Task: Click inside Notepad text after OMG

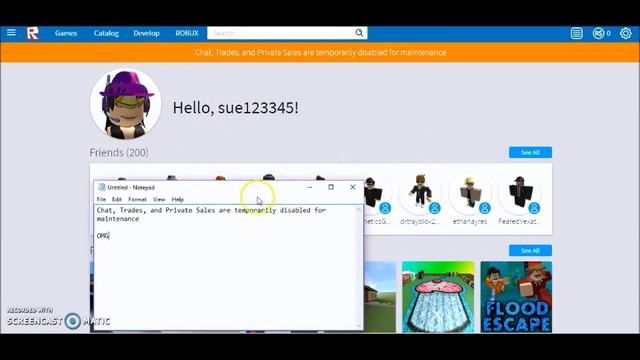Action: coord(110,236)
